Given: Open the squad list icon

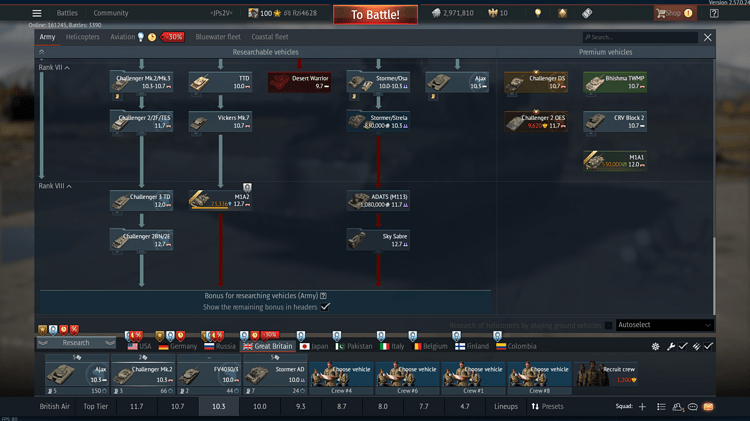Looking at the screenshot, I should (661, 407).
